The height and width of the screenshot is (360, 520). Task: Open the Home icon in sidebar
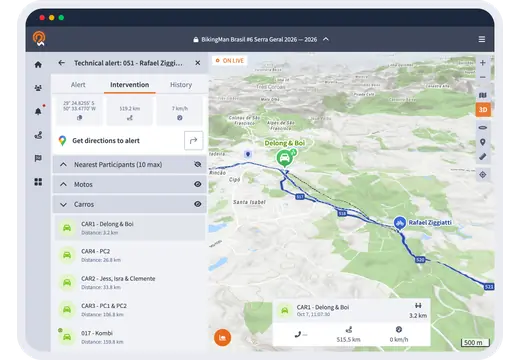(38, 64)
